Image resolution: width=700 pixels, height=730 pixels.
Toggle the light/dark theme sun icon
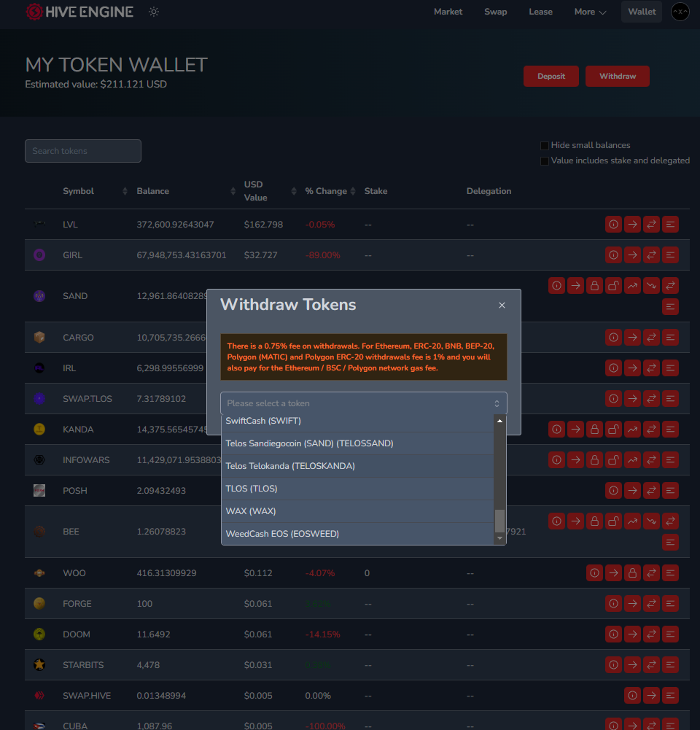pyautogui.click(x=154, y=12)
